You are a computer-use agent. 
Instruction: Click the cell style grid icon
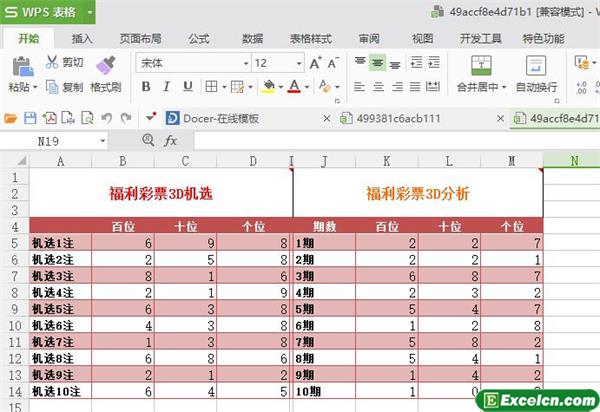237,87
